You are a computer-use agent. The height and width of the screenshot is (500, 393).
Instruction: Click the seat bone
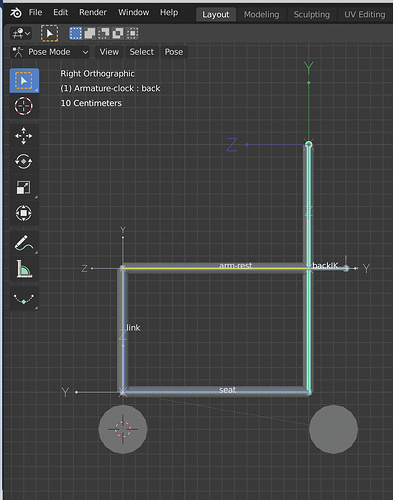click(x=216, y=392)
